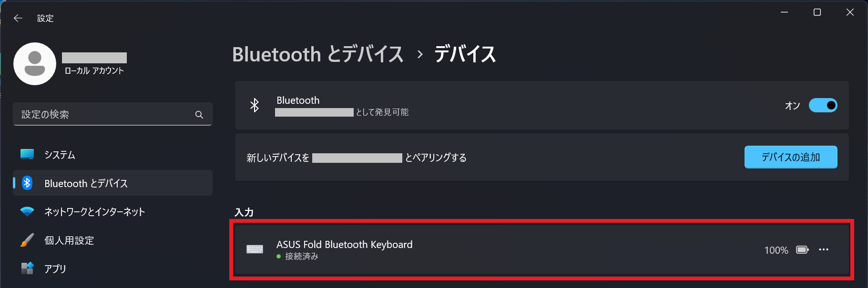Click the search magnifier icon

(x=199, y=115)
